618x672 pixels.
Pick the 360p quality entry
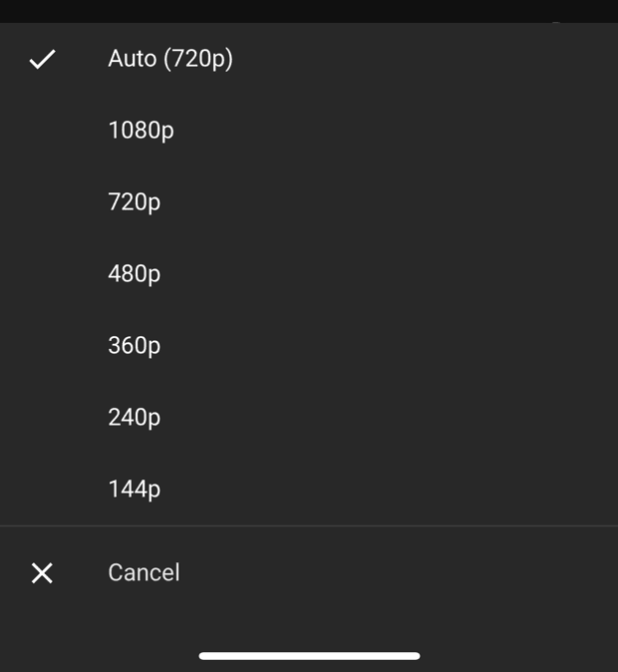tap(134, 346)
